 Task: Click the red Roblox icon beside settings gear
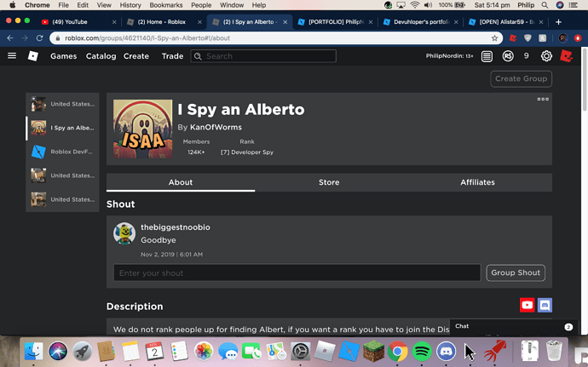(566, 56)
